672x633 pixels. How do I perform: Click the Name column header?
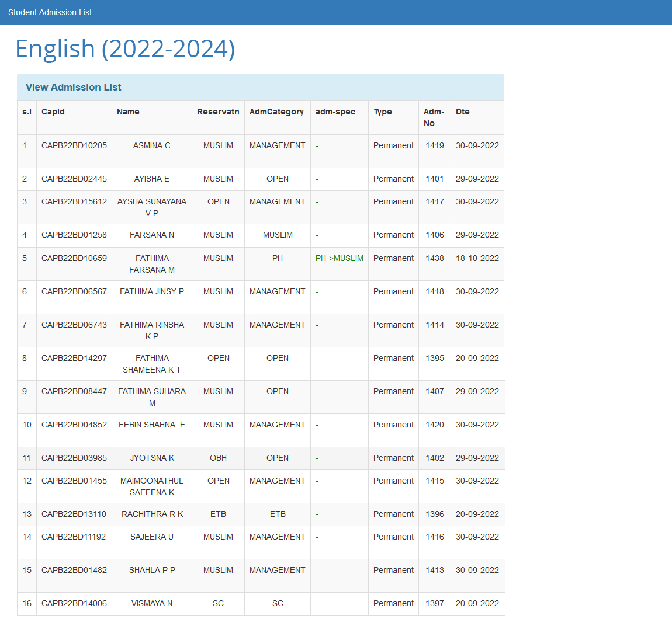coord(128,112)
